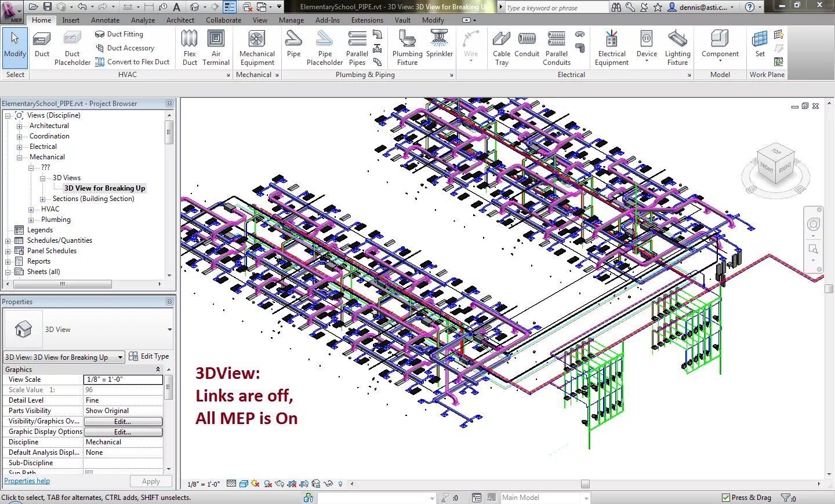Open 3D View instance dropdown in Properties
This screenshot has width=835, height=504.
click(x=64, y=357)
